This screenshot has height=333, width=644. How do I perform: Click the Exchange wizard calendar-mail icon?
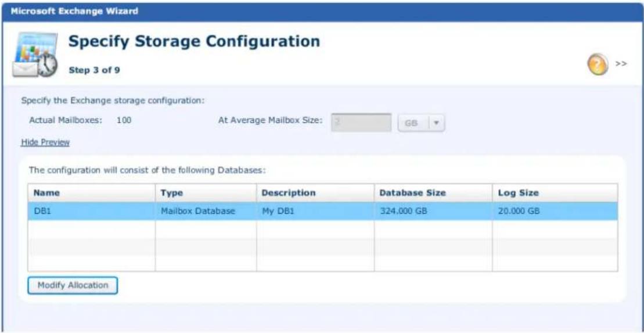(x=34, y=54)
